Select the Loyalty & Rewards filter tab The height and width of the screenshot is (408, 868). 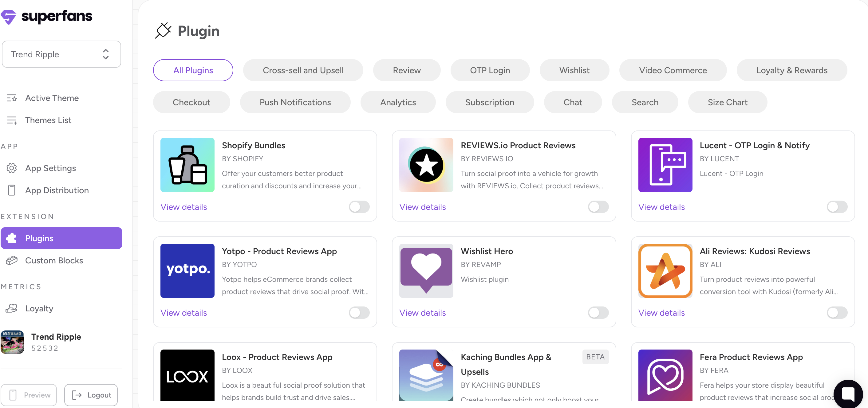click(x=791, y=70)
